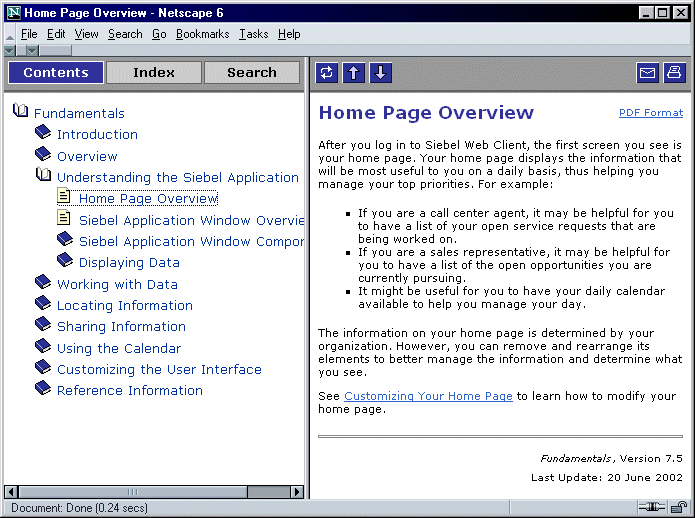
Task: Click the closed book icon beside Overview
Action: 43,154
